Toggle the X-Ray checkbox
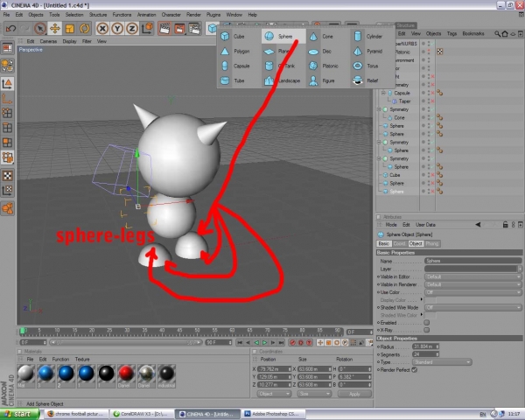This screenshot has height=420, width=525. (427, 330)
